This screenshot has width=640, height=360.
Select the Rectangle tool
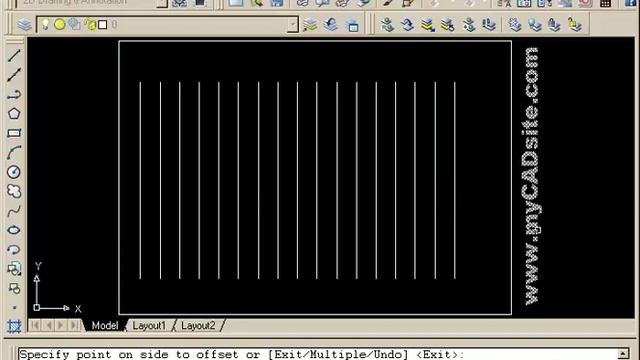pyautogui.click(x=14, y=133)
